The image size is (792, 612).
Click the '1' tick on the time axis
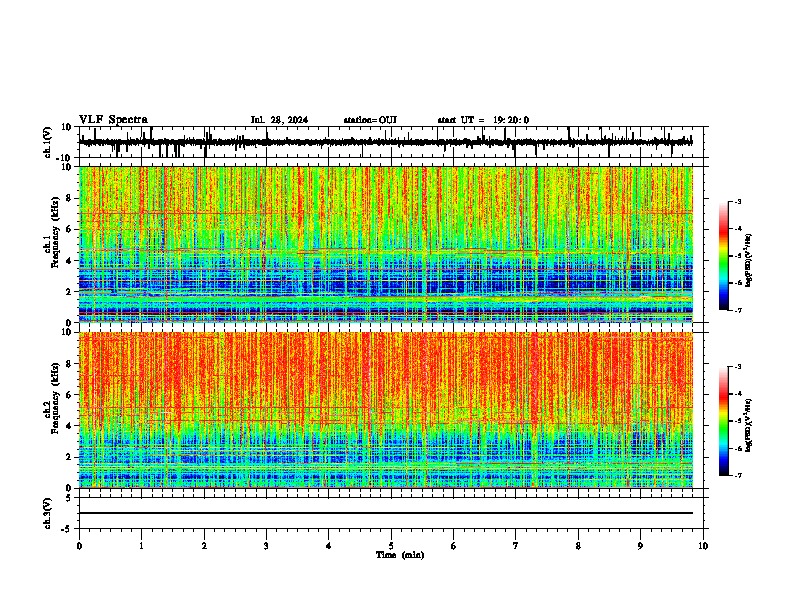141,546
